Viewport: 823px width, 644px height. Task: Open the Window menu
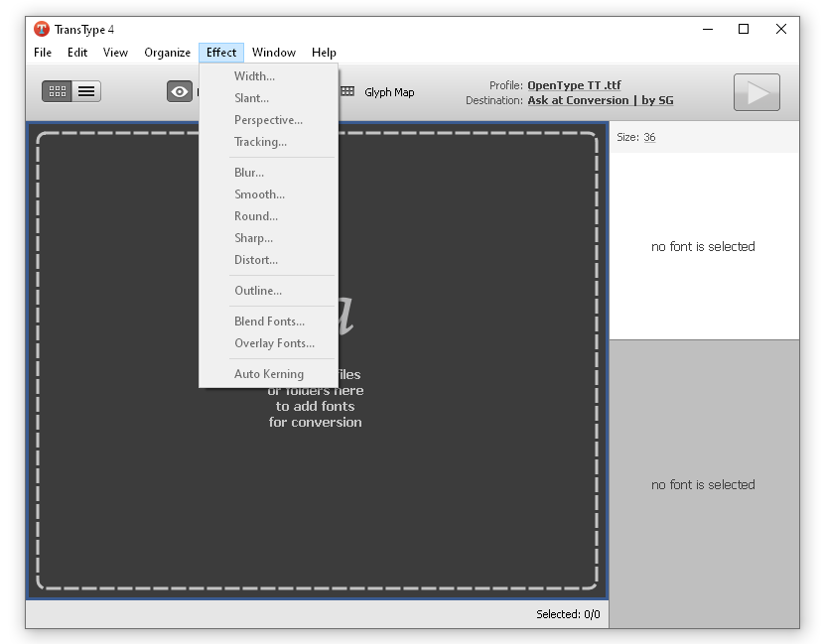(274, 53)
